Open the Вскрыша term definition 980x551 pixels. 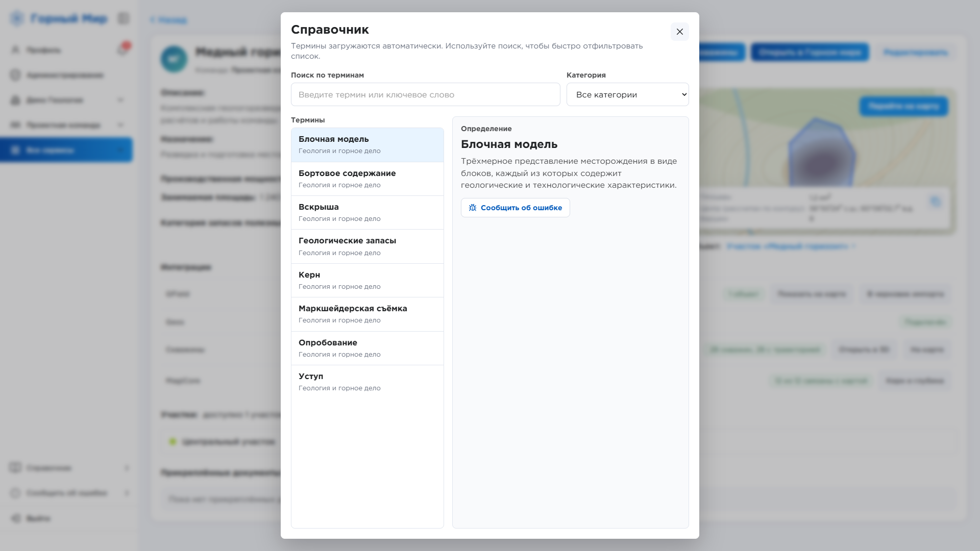click(367, 213)
